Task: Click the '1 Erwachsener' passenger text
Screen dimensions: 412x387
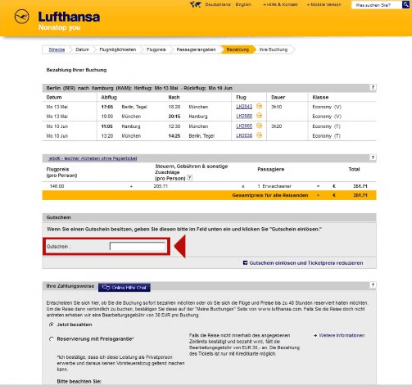Action: point(274,186)
